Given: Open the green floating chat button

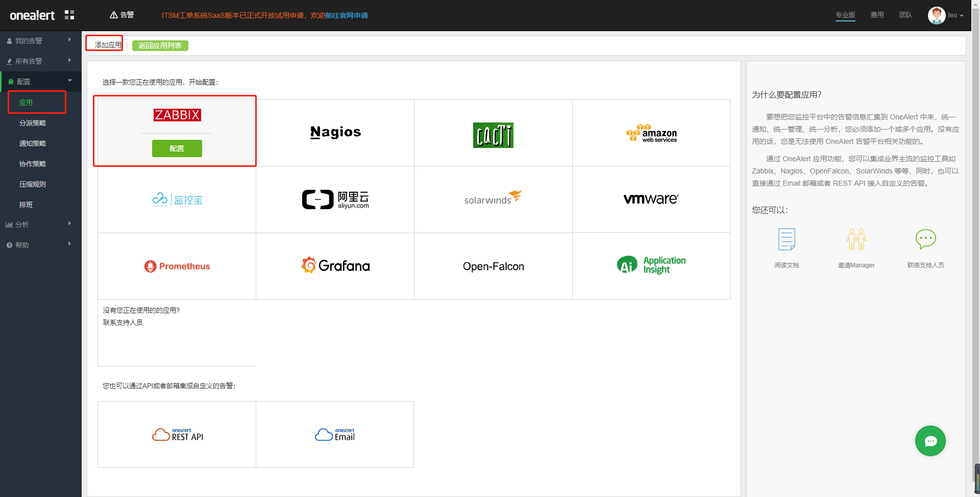Looking at the screenshot, I should 930,441.
